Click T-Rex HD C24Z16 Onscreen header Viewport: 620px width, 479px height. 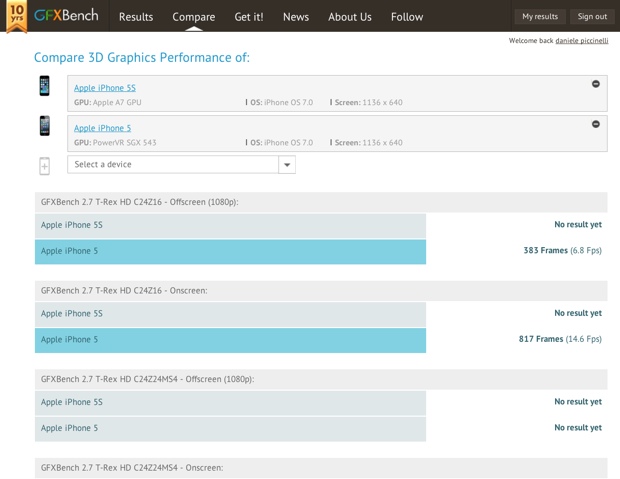tap(321, 291)
